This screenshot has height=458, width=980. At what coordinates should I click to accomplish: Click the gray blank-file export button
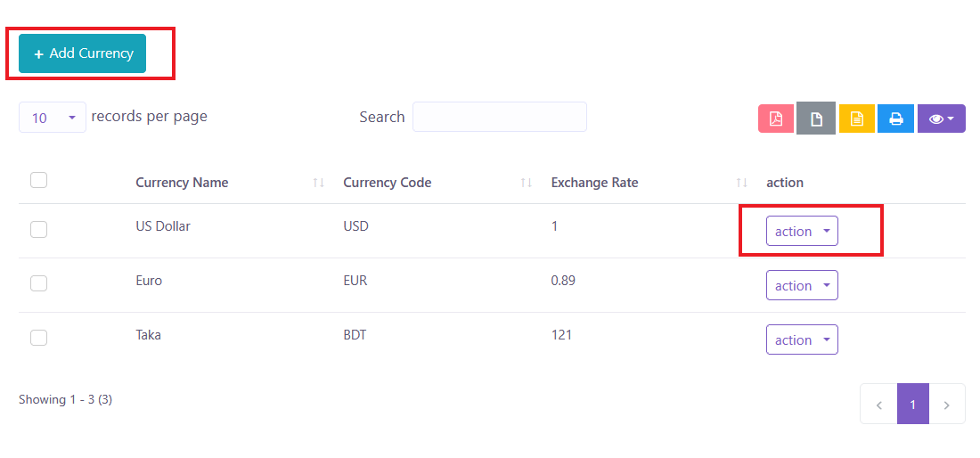[816, 119]
